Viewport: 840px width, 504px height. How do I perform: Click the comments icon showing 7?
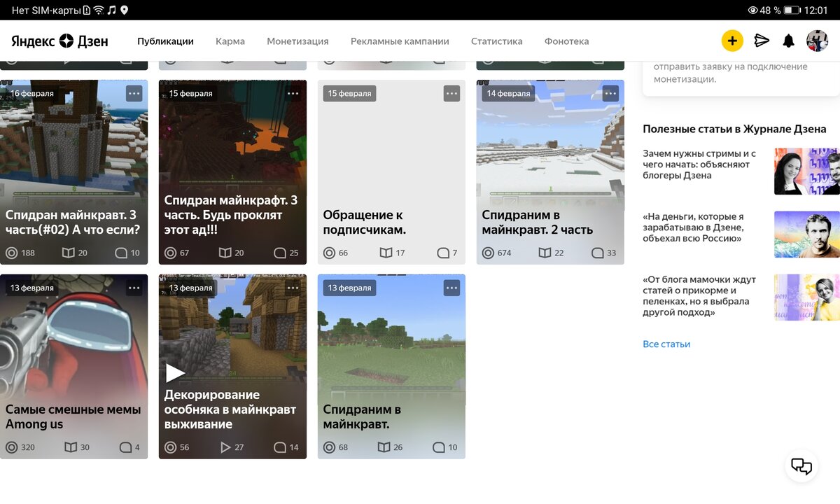[x=442, y=253]
